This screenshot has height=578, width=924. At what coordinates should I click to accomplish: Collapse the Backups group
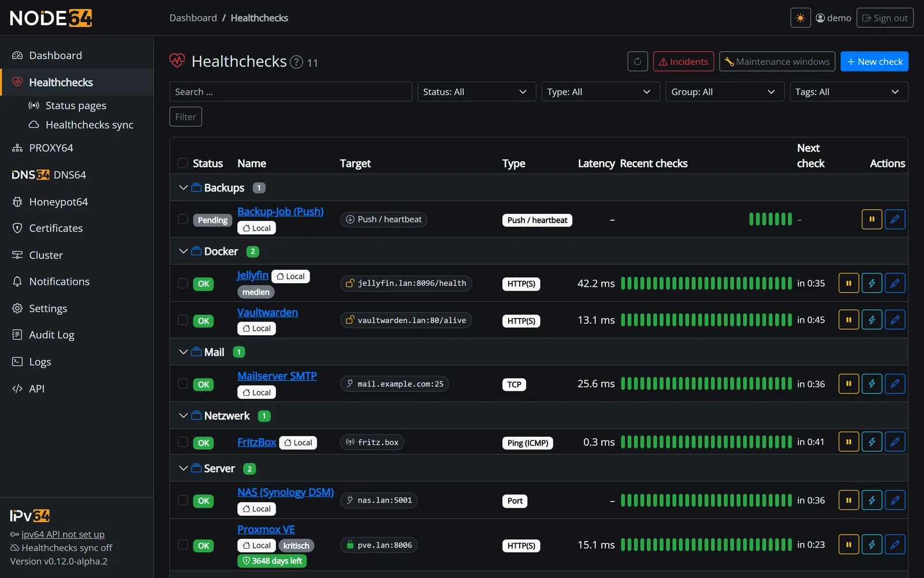pos(184,188)
